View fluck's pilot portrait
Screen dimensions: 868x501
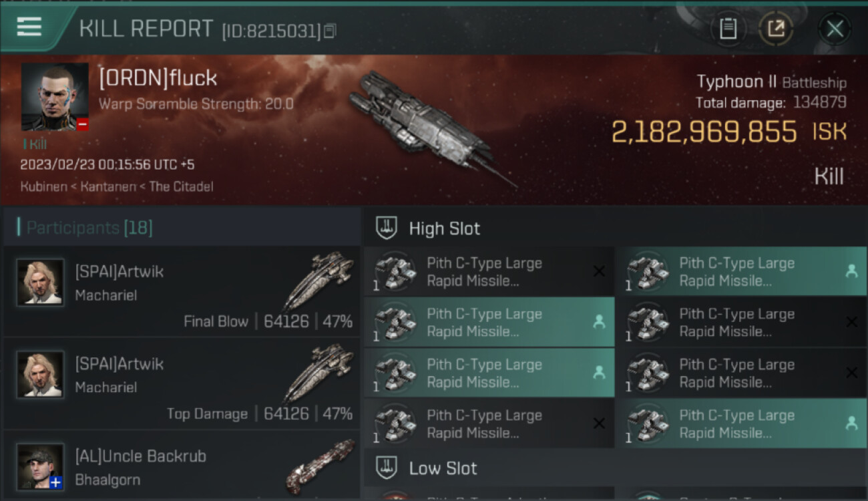pyautogui.click(x=55, y=97)
